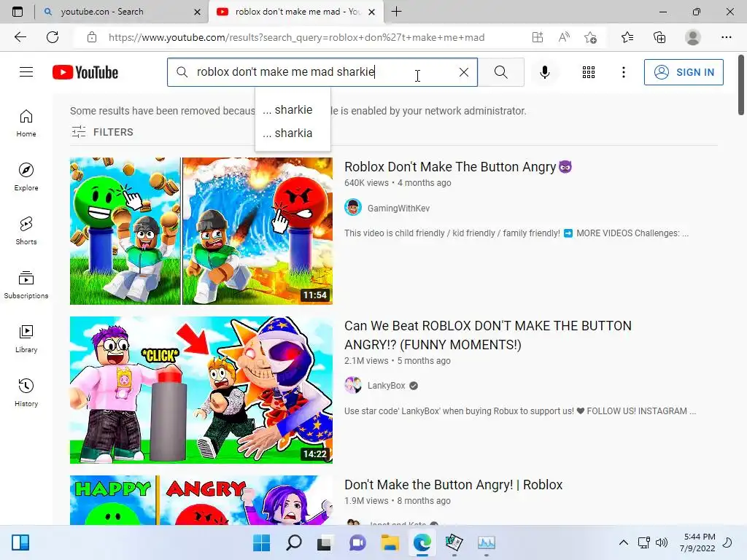The image size is (747, 560).
Task: Open browser Collections icon
Action: pyautogui.click(x=659, y=37)
